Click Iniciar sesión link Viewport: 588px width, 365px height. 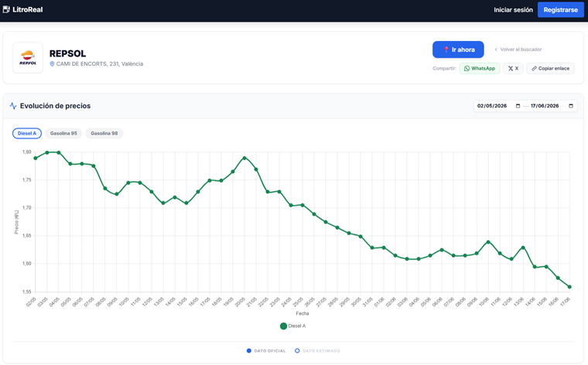click(x=513, y=10)
